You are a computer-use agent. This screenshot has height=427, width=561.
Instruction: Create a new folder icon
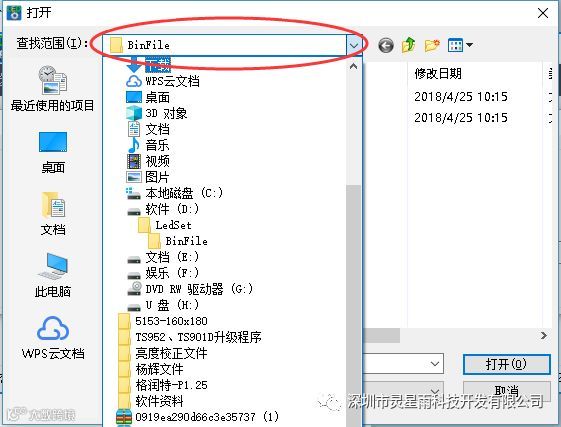pyautogui.click(x=432, y=45)
